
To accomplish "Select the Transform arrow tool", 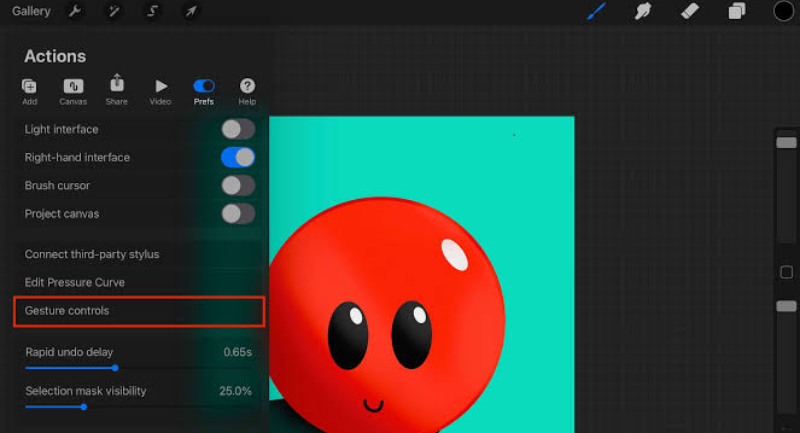I will pyautogui.click(x=191, y=12).
